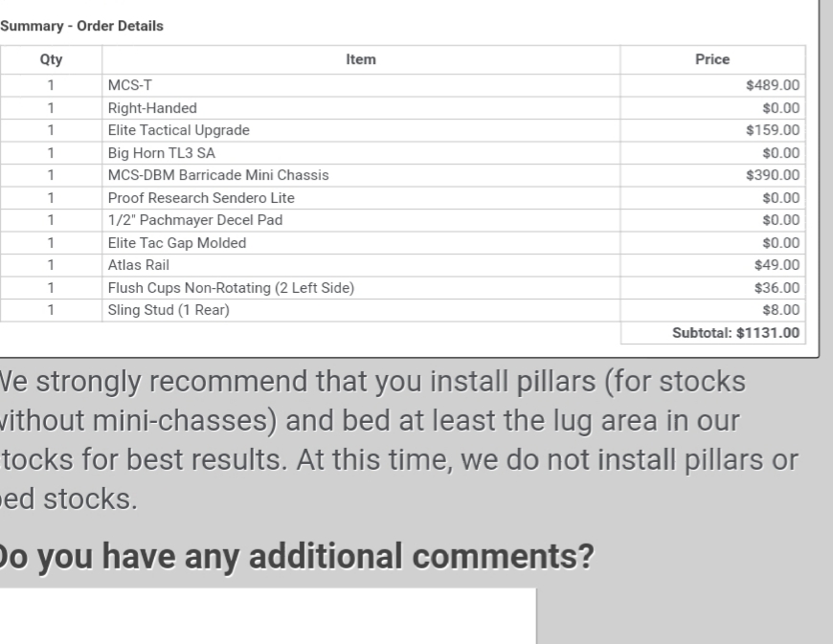Image resolution: width=833 pixels, height=644 pixels.
Task: Click the additional comments text box
Action: [267, 616]
